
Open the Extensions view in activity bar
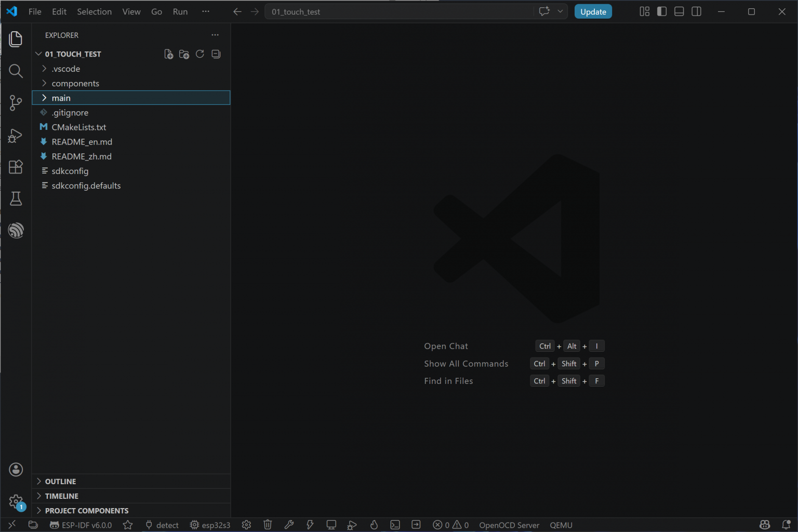pyautogui.click(x=16, y=167)
